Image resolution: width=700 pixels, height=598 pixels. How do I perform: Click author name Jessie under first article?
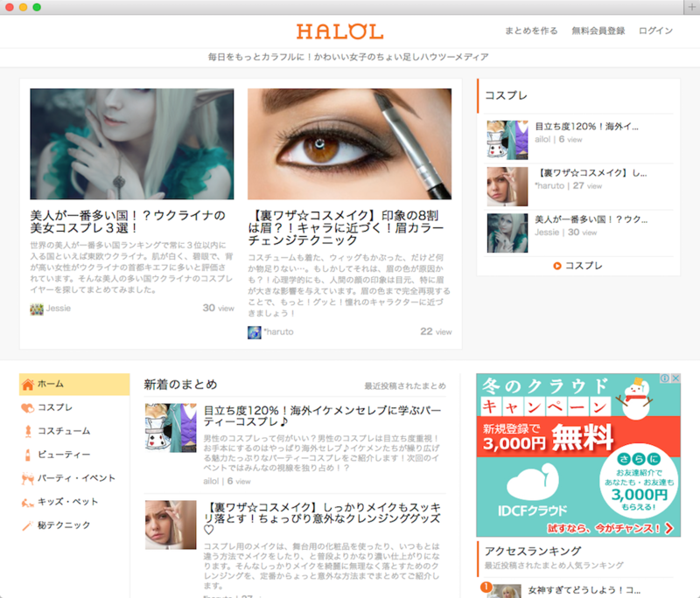click(59, 309)
